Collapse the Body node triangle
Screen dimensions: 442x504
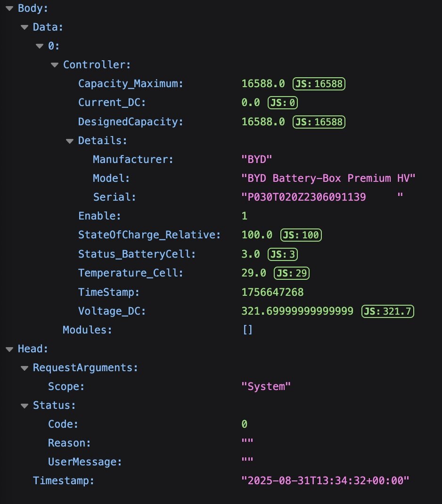pos(9,8)
